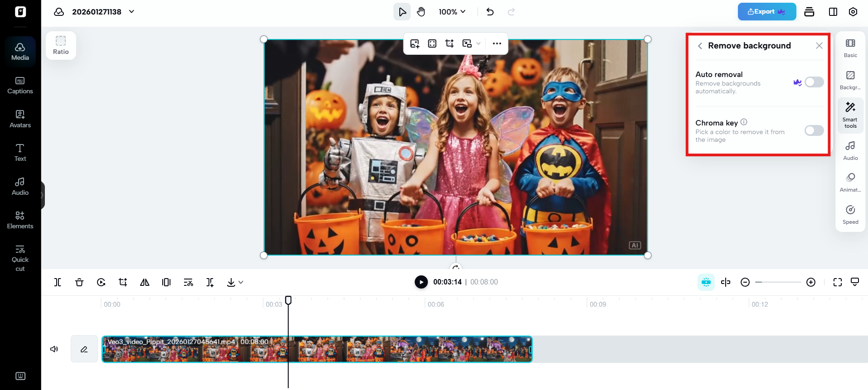Click the split-at-playhead align icon
Viewport: 868px width, 390px height.
tap(726, 282)
